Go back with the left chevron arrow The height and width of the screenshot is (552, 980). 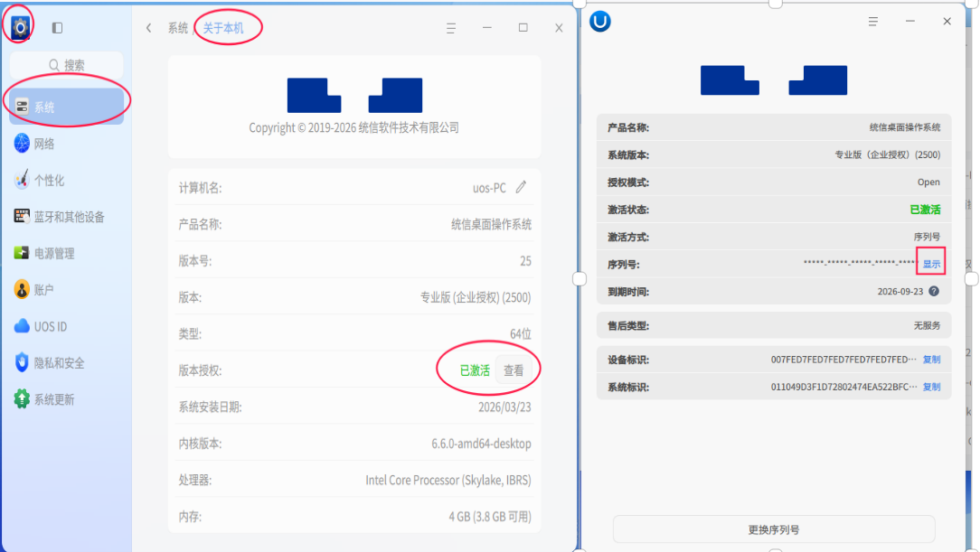pyautogui.click(x=149, y=27)
